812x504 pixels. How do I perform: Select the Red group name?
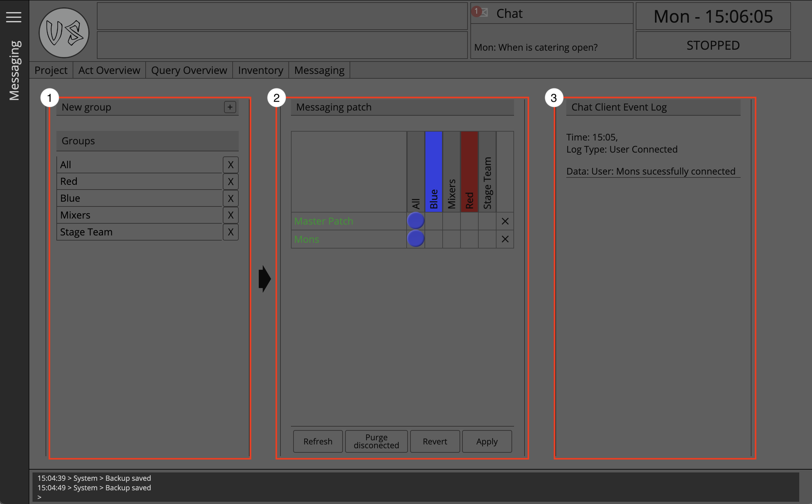click(139, 181)
